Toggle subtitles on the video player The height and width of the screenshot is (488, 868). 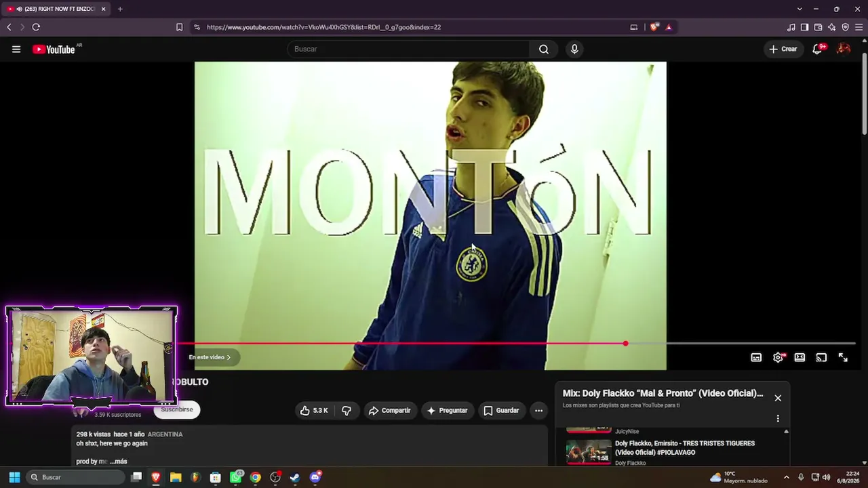(x=756, y=357)
